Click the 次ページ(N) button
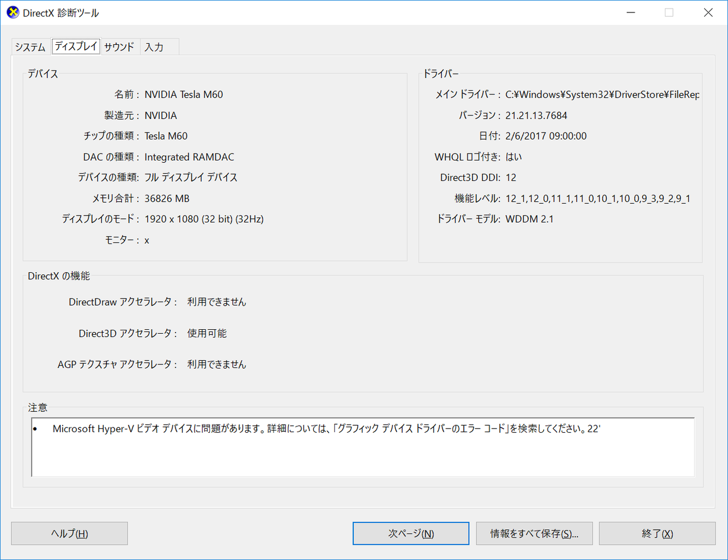The height and width of the screenshot is (560, 728). point(411,533)
